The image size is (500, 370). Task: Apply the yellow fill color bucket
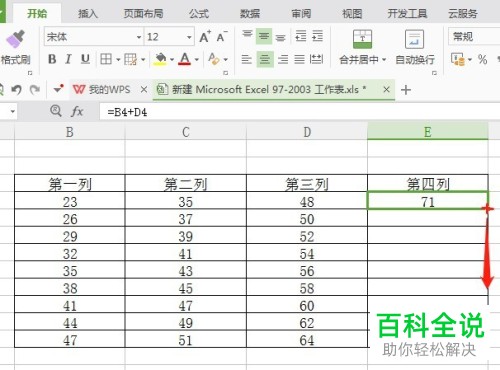(x=160, y=59)
